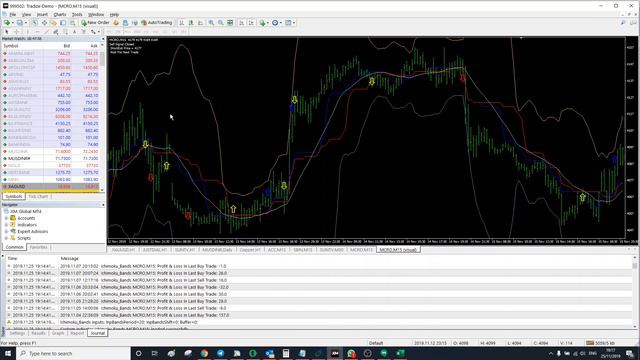Open the View menu
Image resolution: width=640 pixels, height=360 pixels.
tap(26, 14)
